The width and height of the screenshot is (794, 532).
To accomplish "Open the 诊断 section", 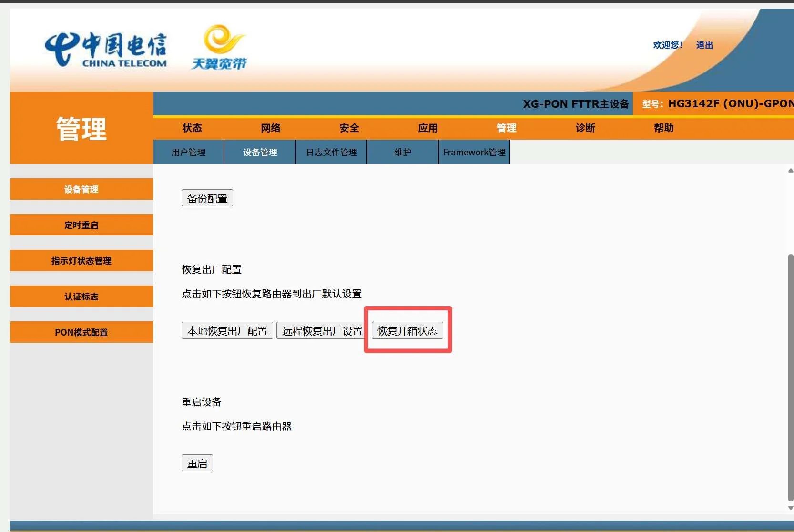I will click(585, 128).
